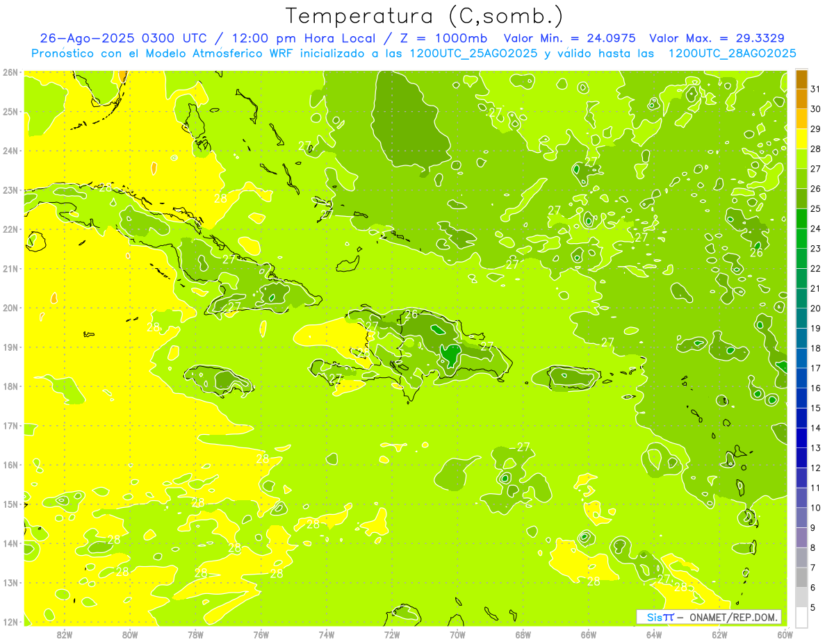Click the latitude axis label "17N"
Viewport: 834px width, 644px height.
pos(10,426)
